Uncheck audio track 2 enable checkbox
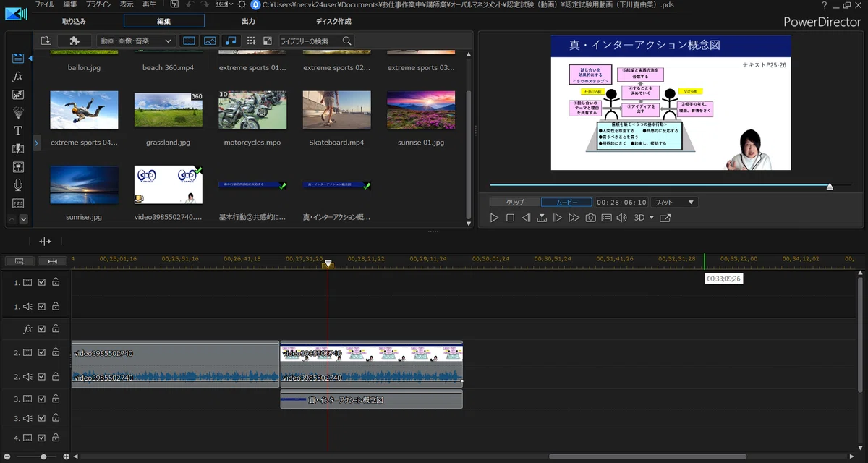This screenshot has height=463, width=868. [x=42, y=377]
